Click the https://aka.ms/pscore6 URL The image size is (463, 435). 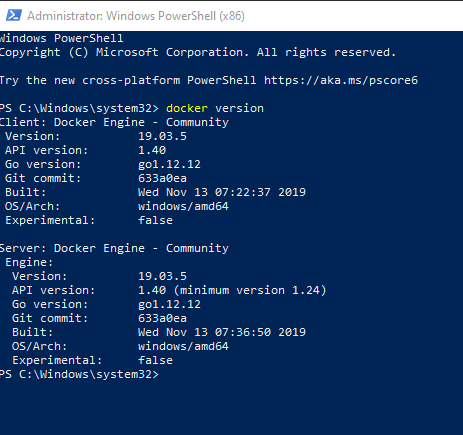[x=341, y=80]
